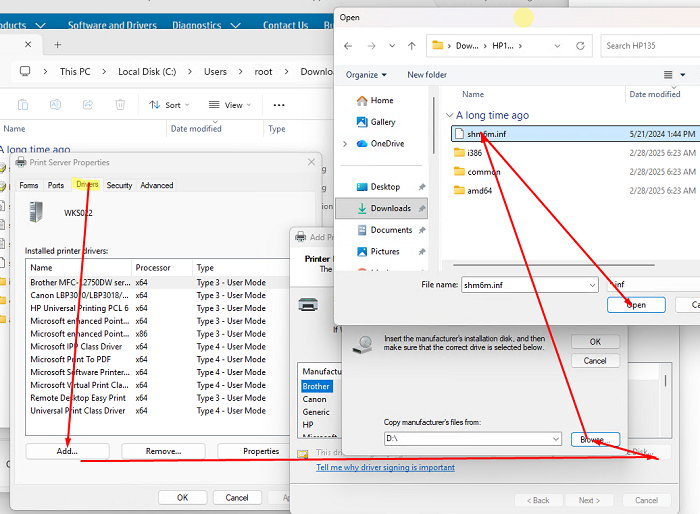The image size is (700, 514).
Task: Select the common folder
Action: click(x=477, y=172)
